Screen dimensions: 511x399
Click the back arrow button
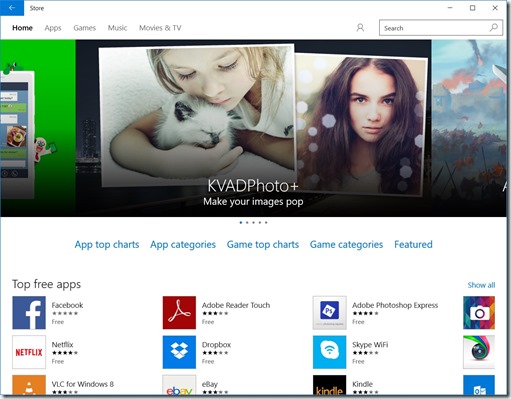click(12, 8)
